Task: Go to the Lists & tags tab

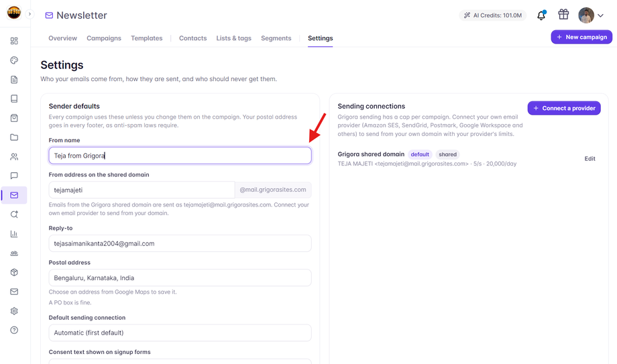Action: tap(234, 38)
